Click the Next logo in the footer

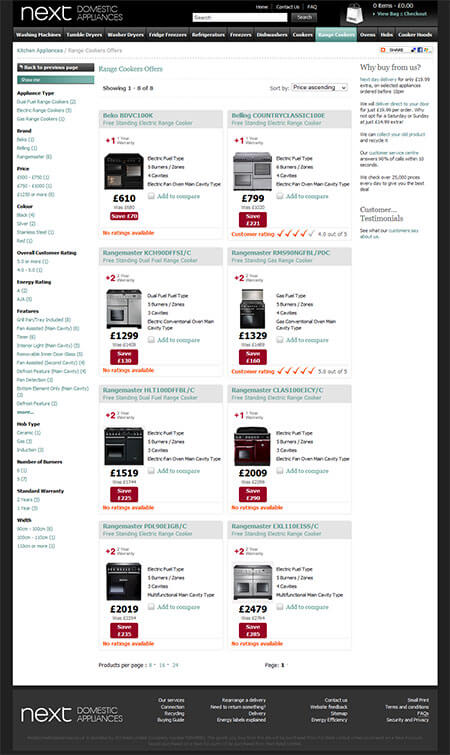71,714
